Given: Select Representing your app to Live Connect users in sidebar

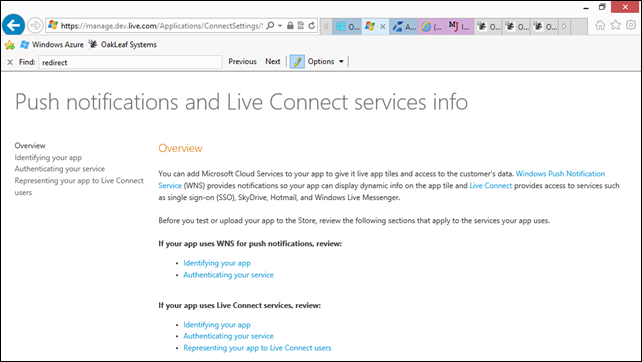Looking at the screenshot, I should coord(79,186).
